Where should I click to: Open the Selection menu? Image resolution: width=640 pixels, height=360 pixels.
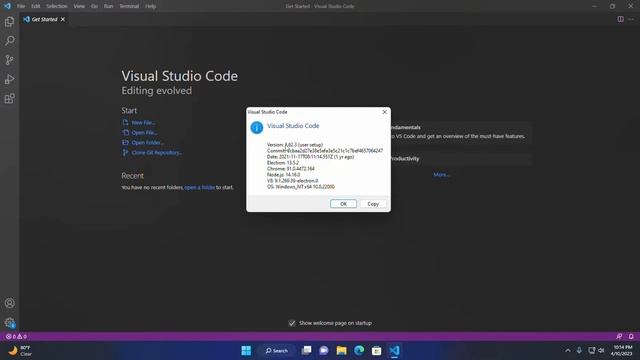point(57,6)
